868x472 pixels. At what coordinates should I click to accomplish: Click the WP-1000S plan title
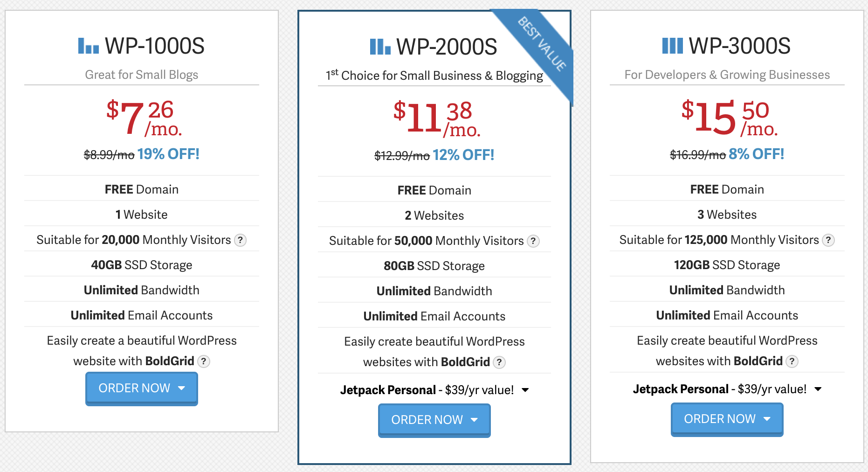click(154, 46)
